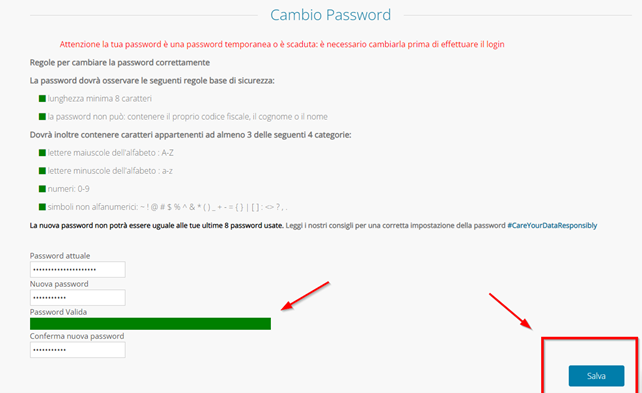
Task: Click green square next to lettere maiuscole
Action: pyautogui.click(x=42, y=153)
